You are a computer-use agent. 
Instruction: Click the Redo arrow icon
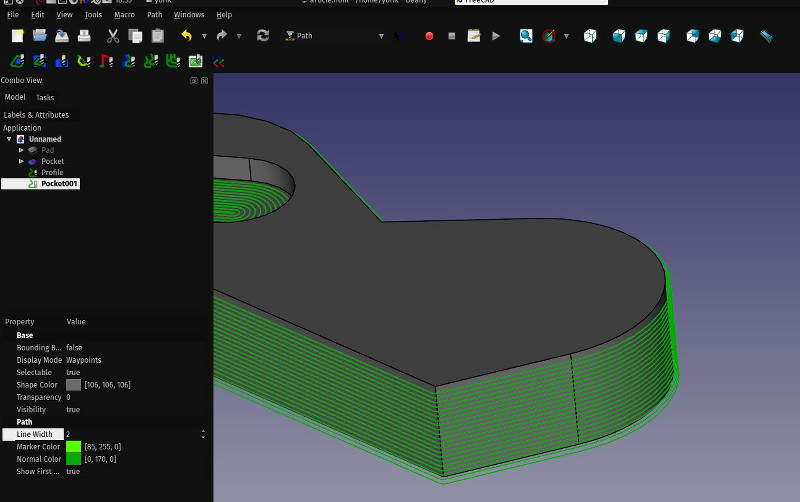pos(221,36)
